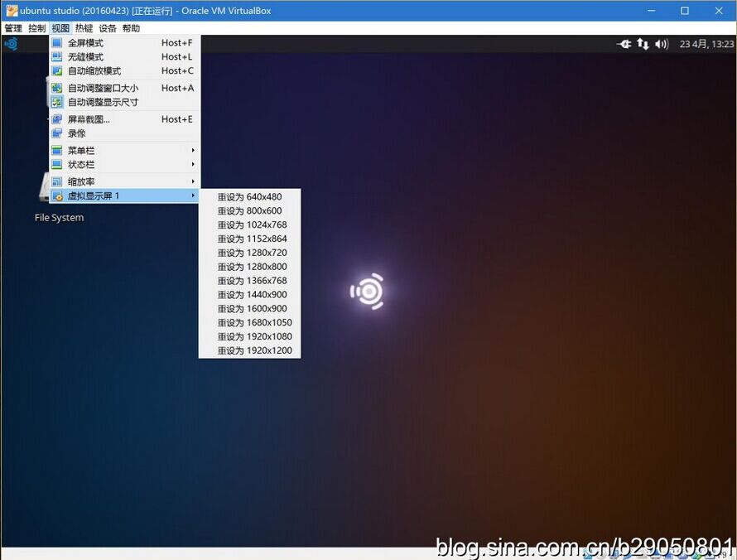This screenshot has width=737, height=560.
Task: Click the Fullscreen mode icon (全屏模式)
Action: [57, 43]
